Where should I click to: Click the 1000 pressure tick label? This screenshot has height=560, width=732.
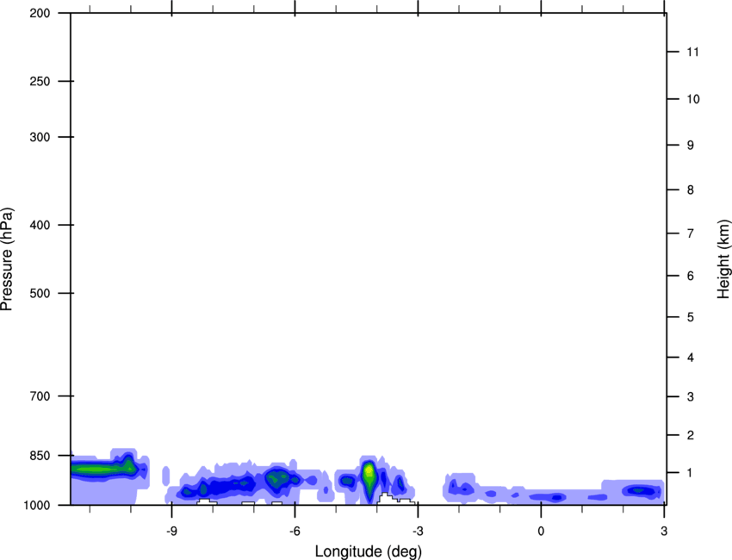point(36,505)
